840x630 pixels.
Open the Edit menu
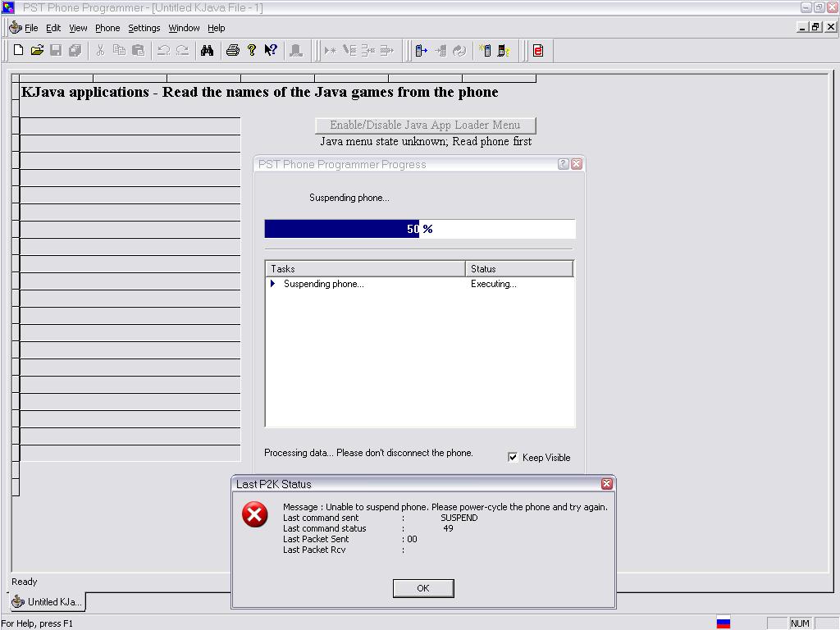point(53,28)
